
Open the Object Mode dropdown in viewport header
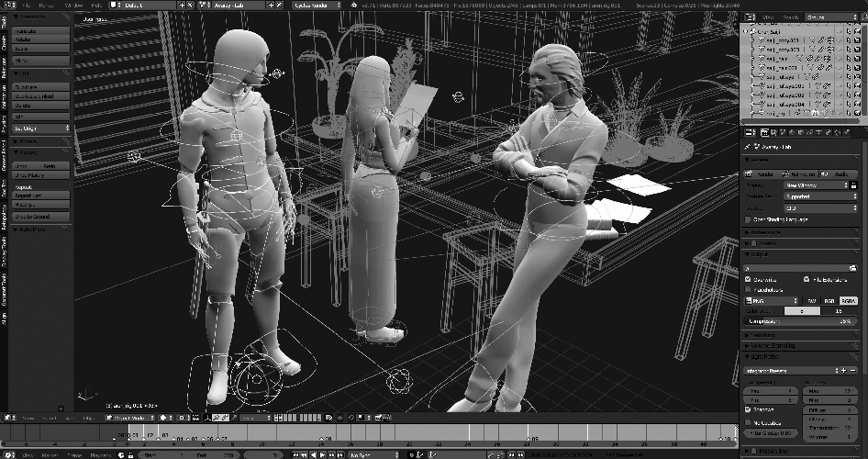coord(131,418)
